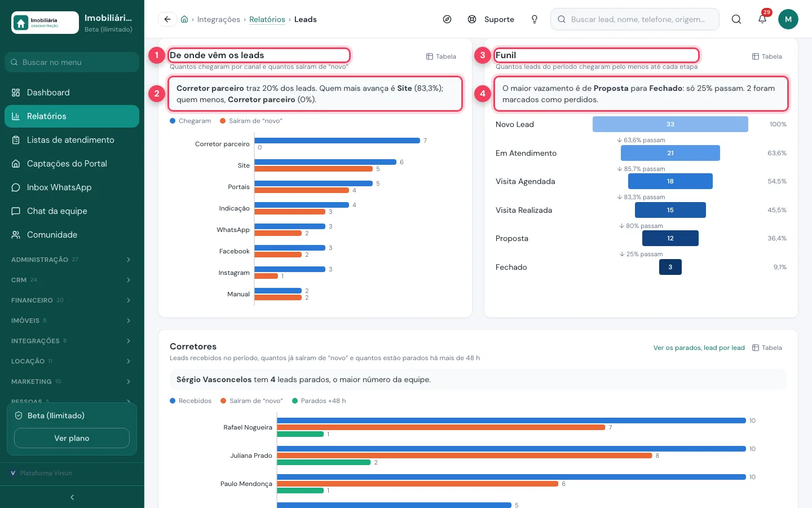The image size is (812, 508).
Task: Toggle the Saíram de "novo" source legend
Action: click(x=251, y=121)
